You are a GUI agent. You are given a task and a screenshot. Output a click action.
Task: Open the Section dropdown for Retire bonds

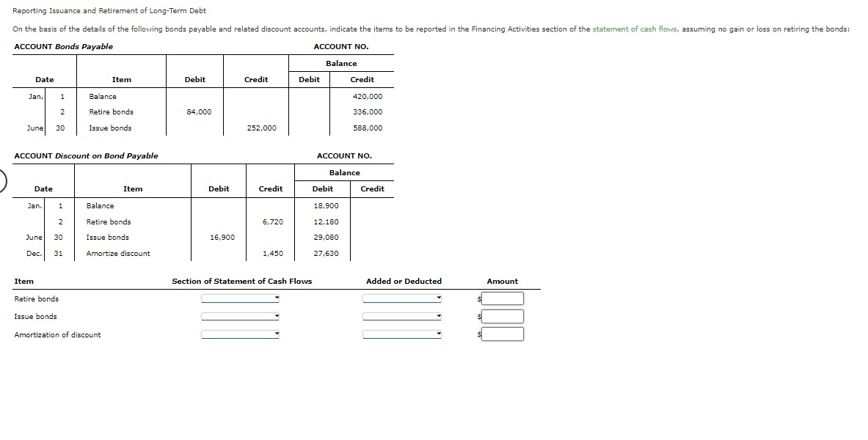(238, 298)
